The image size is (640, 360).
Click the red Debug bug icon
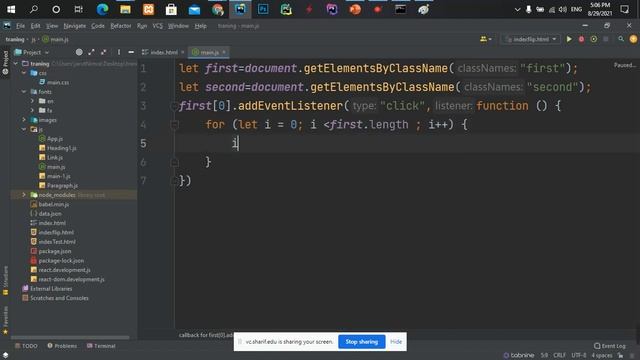tap(581, 39)
